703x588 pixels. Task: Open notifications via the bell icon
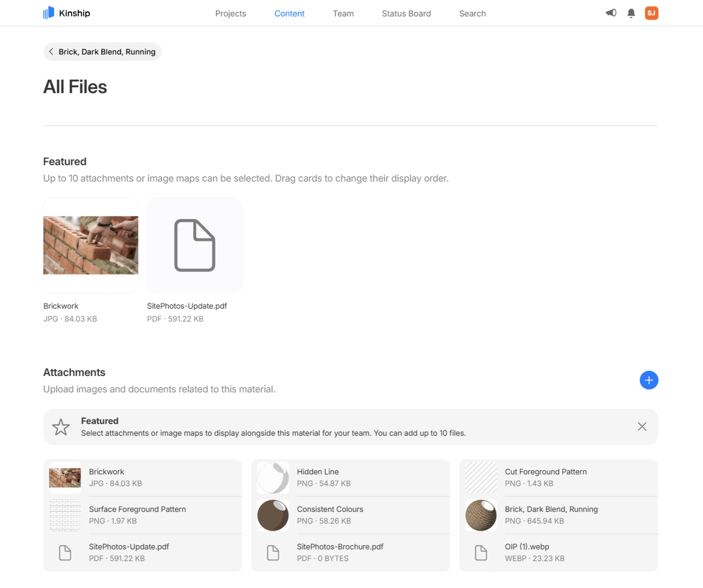click(631, 13)
